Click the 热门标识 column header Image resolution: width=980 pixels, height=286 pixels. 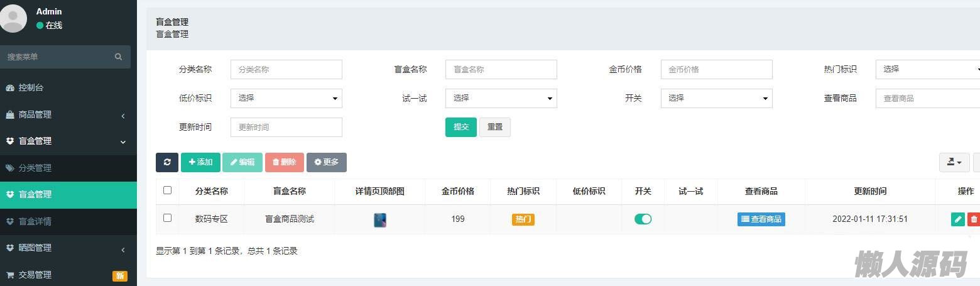tap(523, 191)
